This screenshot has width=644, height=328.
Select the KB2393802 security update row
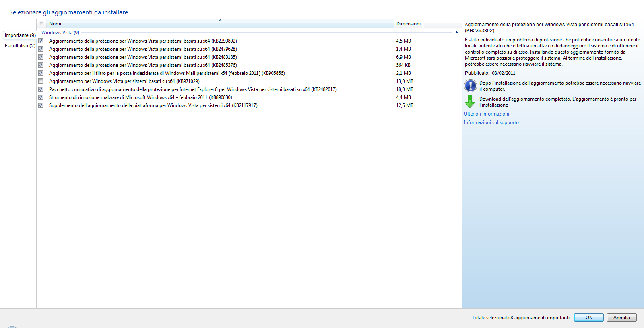coord(249,41)
